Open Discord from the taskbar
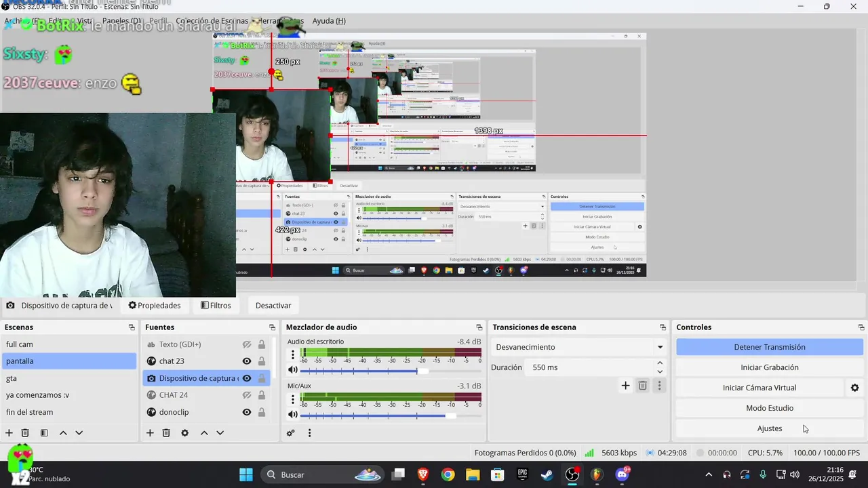This screenshot has height=488, width=868. pos(622,474)
